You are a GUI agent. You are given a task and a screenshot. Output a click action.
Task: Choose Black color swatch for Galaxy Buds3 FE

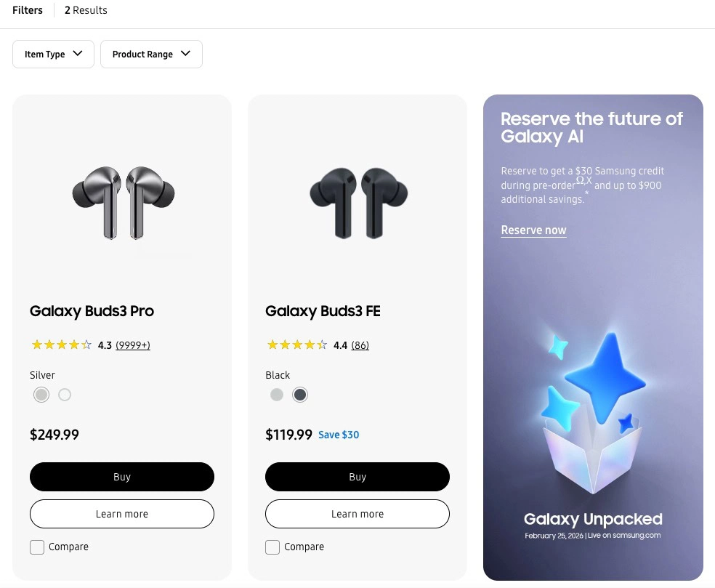(300, 395)
